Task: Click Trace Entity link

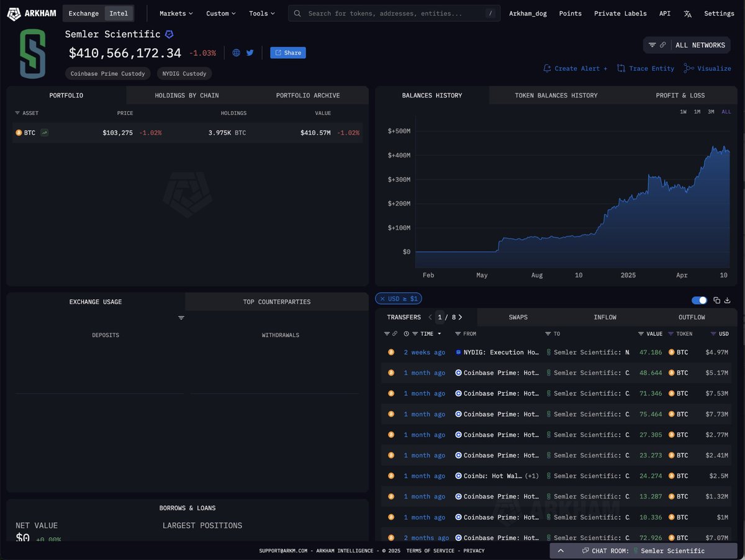Action: click(646, 68)
